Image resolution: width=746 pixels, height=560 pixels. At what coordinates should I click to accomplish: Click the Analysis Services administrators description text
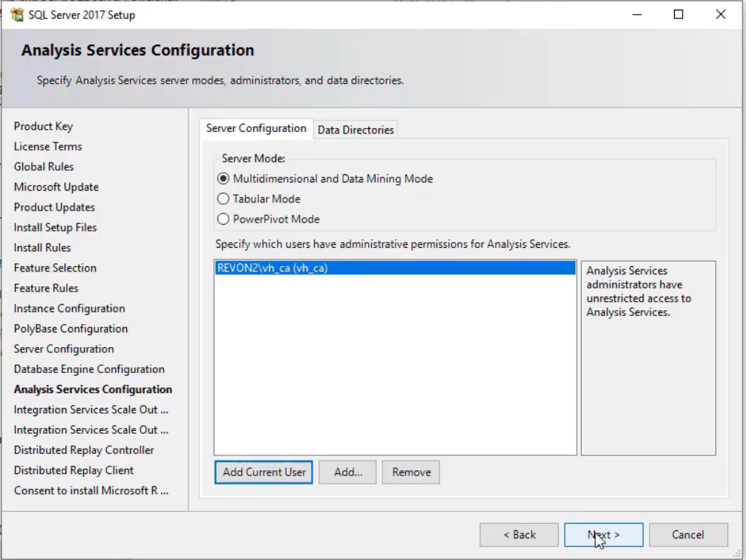click(638, 291)
